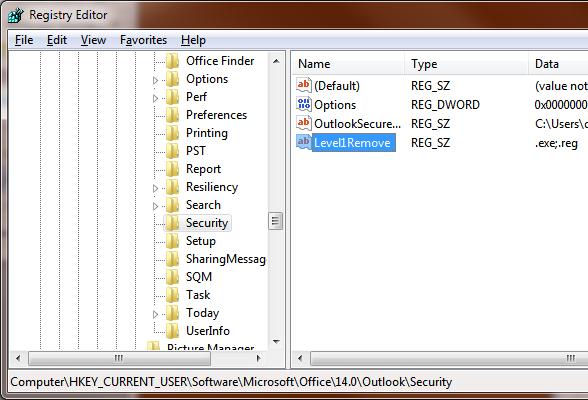Click the Options DWORD value icon
The width and height of the screenshot is (588, 400).
point(303,104)
